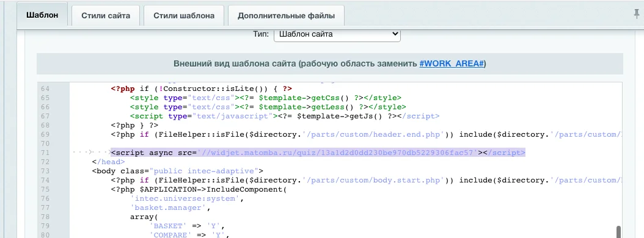Viewport: 644px width, 238px height.
Task: Click the code editor vertical scrollbar
Action: click(618, 233)
